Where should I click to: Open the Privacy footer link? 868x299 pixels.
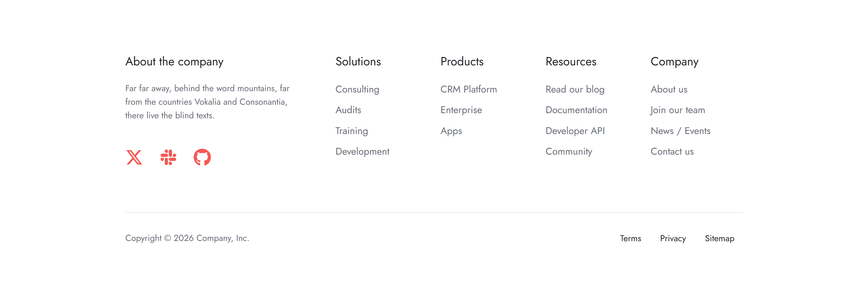(x=673, y=238)
